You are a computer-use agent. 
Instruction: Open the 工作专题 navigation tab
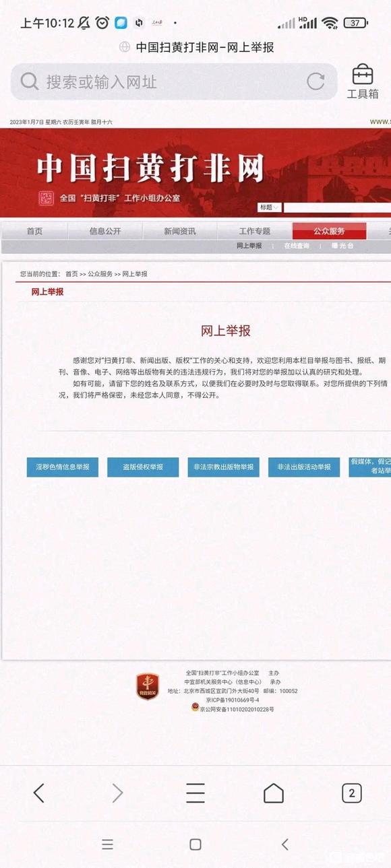(x=255, y=231)
